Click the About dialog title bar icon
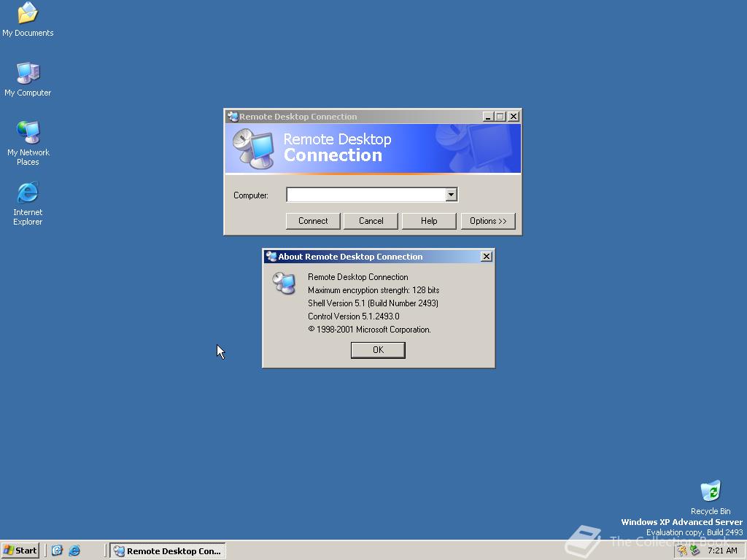This screenshot has width=747, height=560. tap(271, 257)
